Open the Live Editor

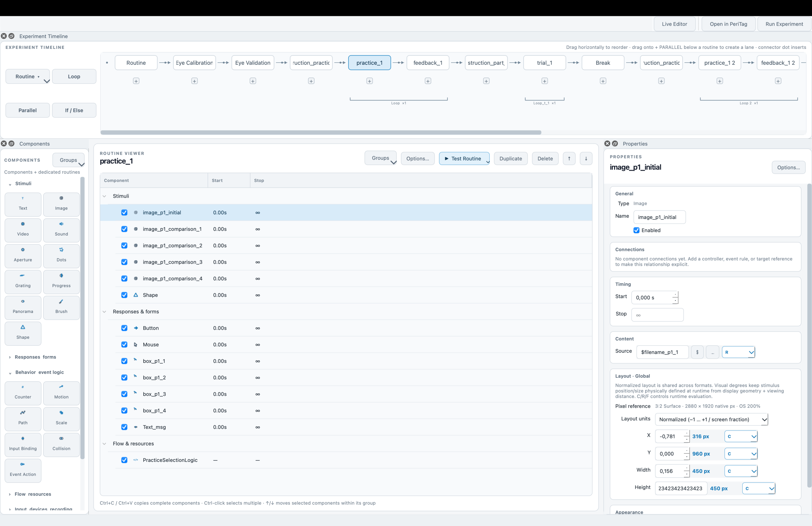[x=674, y=24]
